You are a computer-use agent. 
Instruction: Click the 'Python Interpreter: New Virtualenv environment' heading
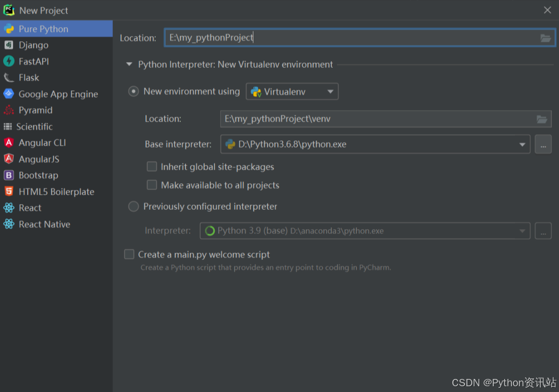235,64
